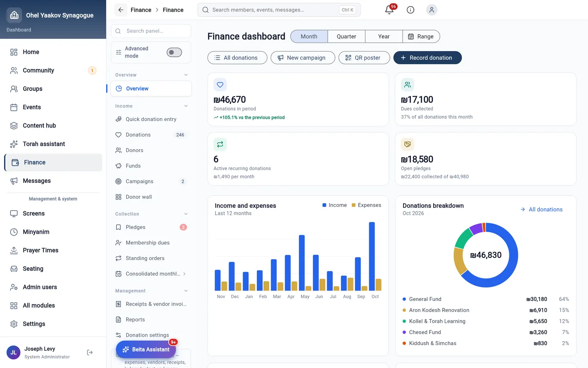Click the recurring arrows icon on the card
The width and height of the screenshot is (588, 368).
(x=220, y=144)
